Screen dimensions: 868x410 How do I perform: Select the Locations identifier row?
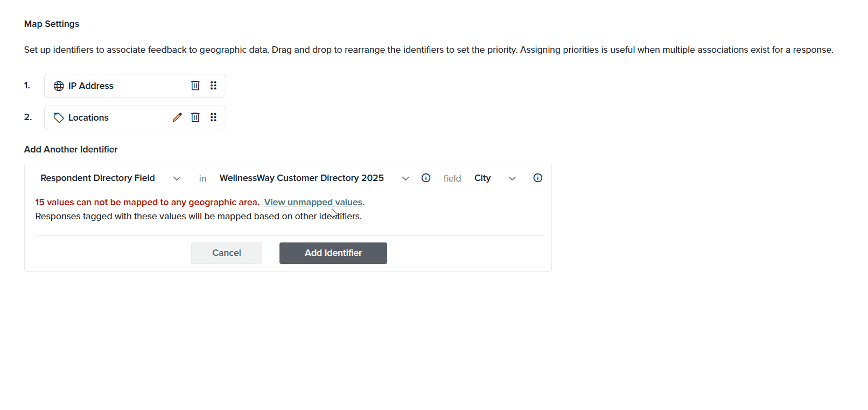135,117
